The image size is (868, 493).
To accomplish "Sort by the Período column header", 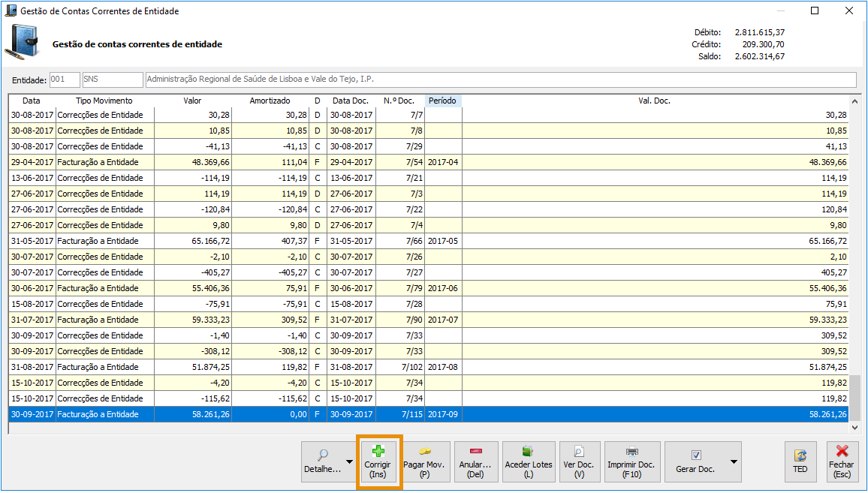I will (x=443, y=101).
